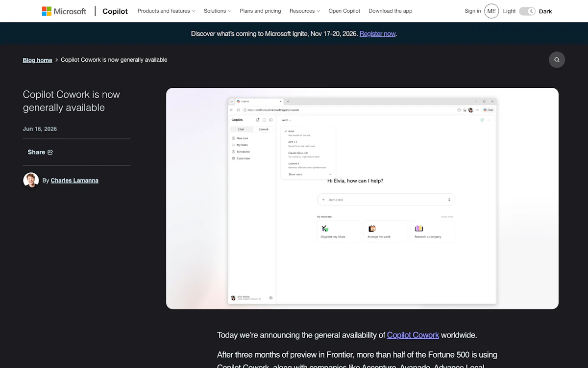The width and height of the screenshot is (588, 368).
Task: Click the article heading in the left sidebar
Action: (72, 101)
